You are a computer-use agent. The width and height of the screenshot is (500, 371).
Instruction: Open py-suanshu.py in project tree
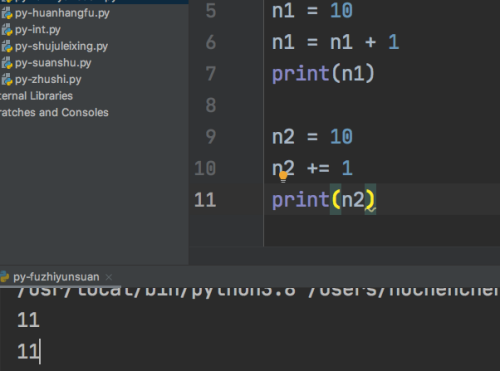pos(53,63)
